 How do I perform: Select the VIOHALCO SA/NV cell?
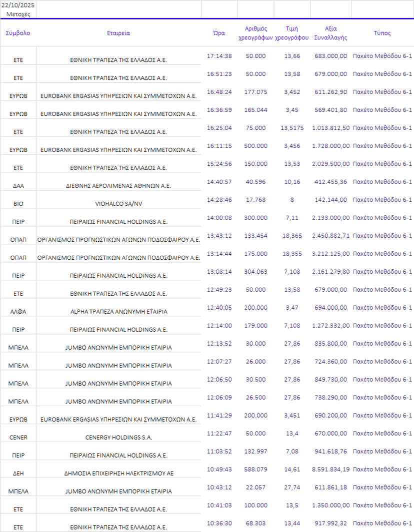pyautogui.click(x=118, y=204)
